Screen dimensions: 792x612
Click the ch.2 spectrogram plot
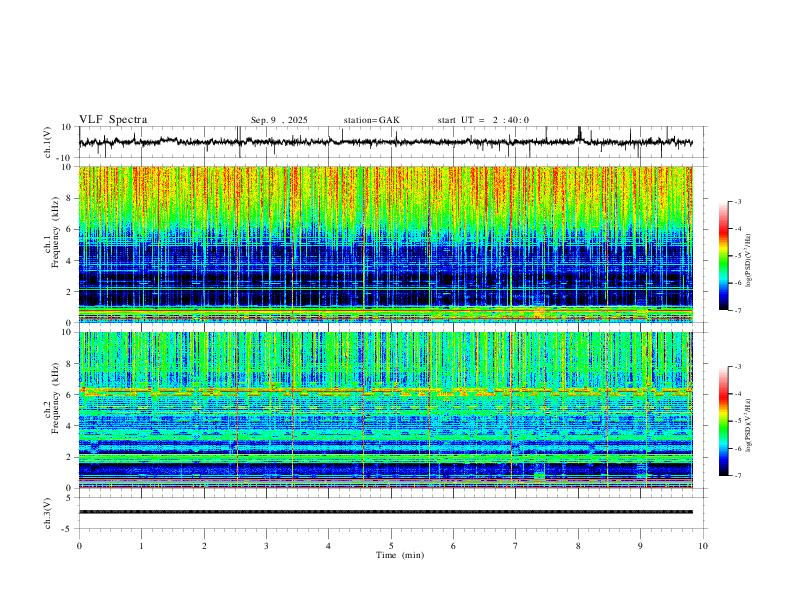click(x=385, y=410)
